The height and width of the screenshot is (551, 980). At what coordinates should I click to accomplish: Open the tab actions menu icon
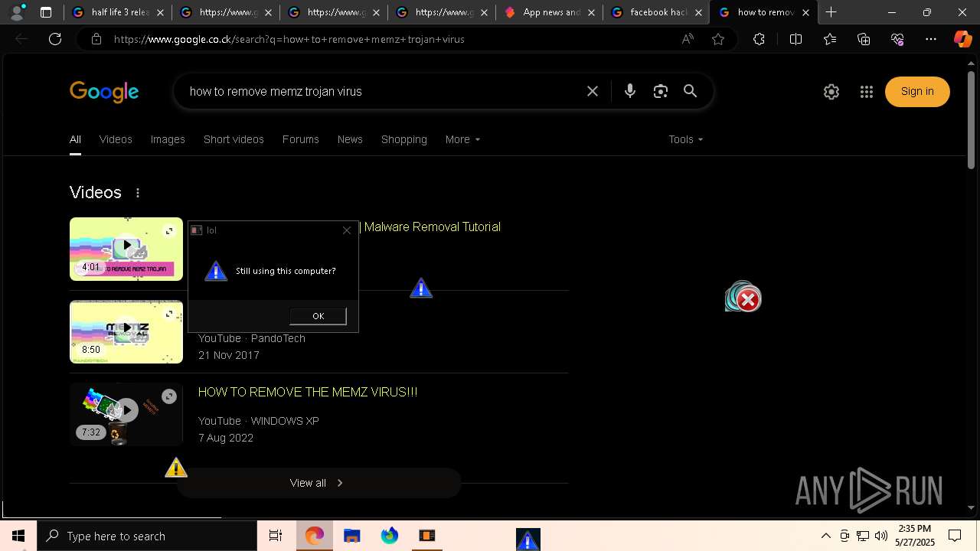click(46, 12)
